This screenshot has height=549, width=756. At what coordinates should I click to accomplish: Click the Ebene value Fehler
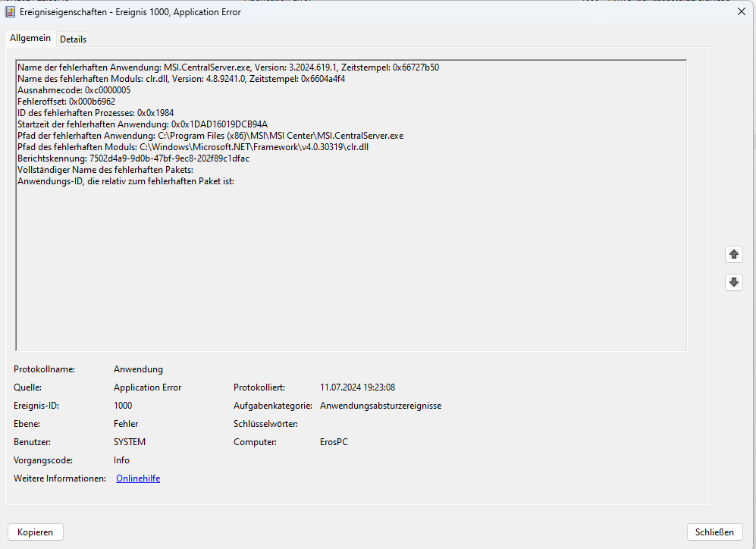pyautogui.click(x=126, y=424)
